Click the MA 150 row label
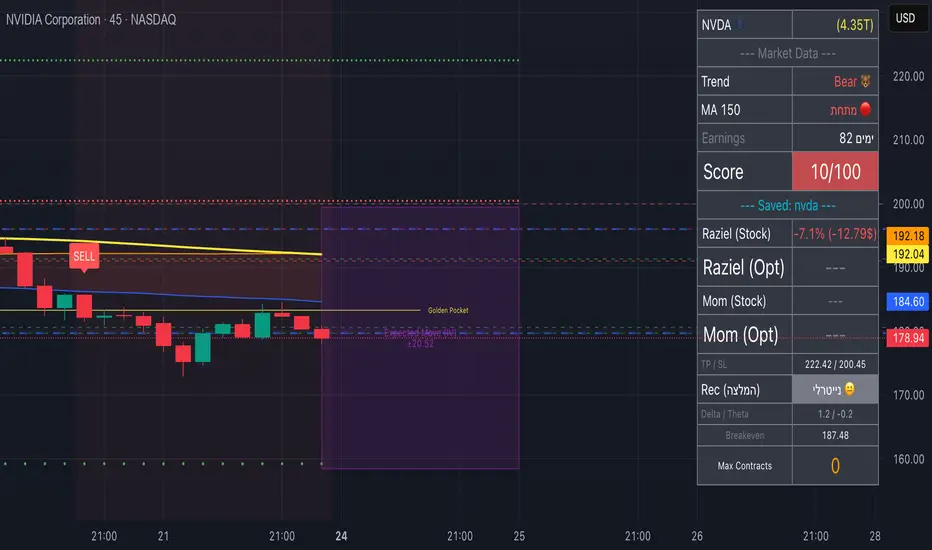 tap(720, 110)
